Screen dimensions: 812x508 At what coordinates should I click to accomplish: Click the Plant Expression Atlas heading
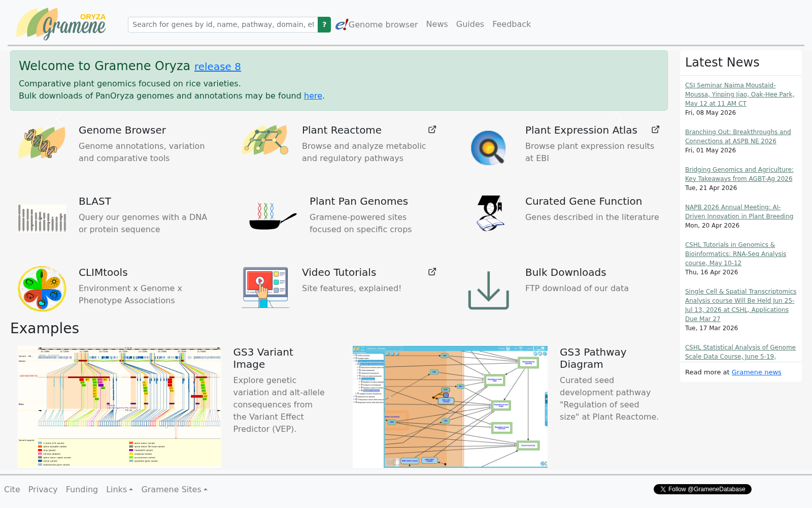581,130
